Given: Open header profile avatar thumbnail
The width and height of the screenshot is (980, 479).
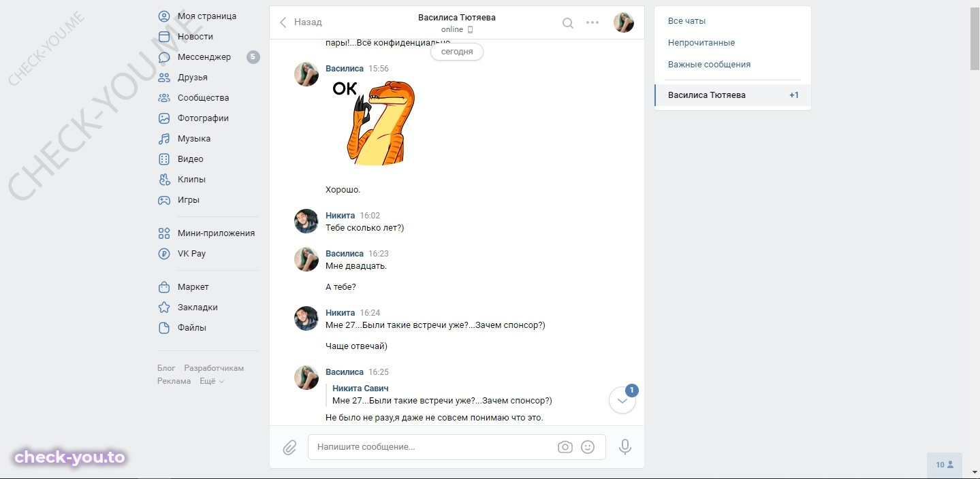Looking at the screenshot, I should point(624,22).
